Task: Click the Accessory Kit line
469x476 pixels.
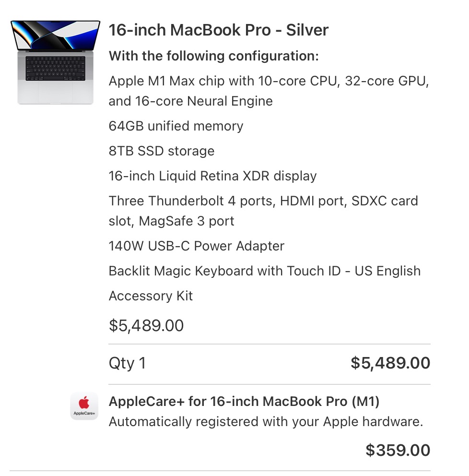Action: (x=151, y=296)
